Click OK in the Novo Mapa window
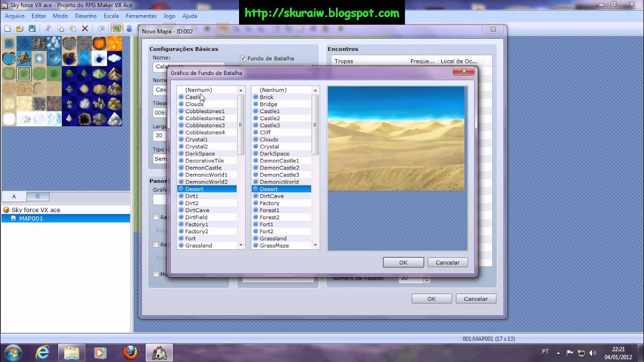This screenshot has width=644, height=362. click(432, 299)
